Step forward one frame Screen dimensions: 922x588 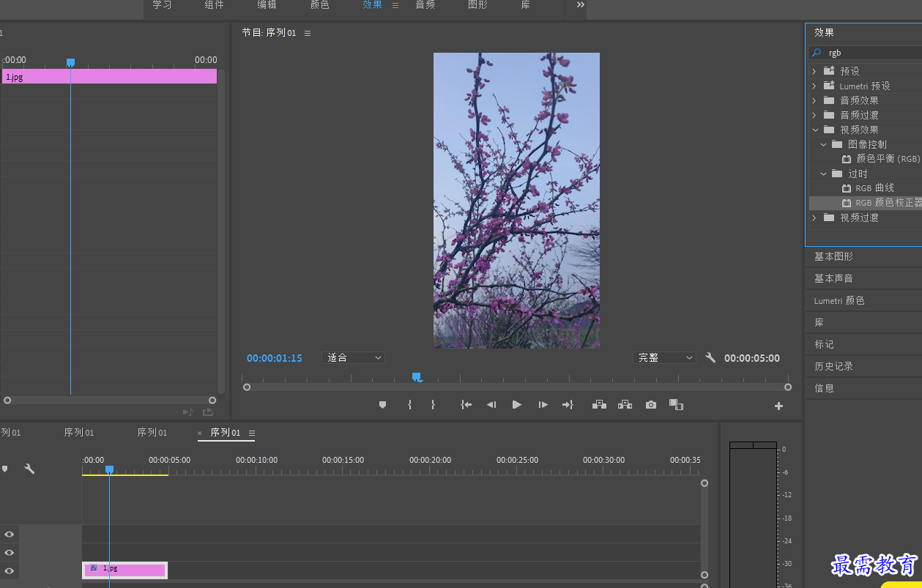543,405
